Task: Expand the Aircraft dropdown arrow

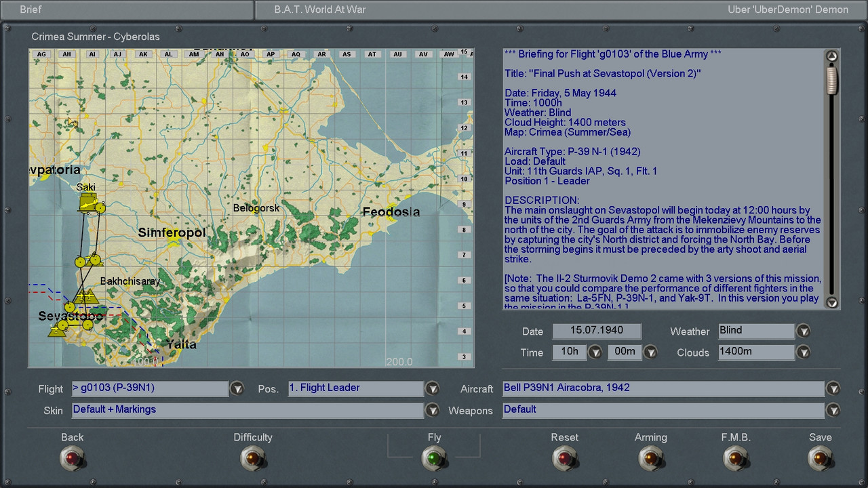Action: point(833,389)
